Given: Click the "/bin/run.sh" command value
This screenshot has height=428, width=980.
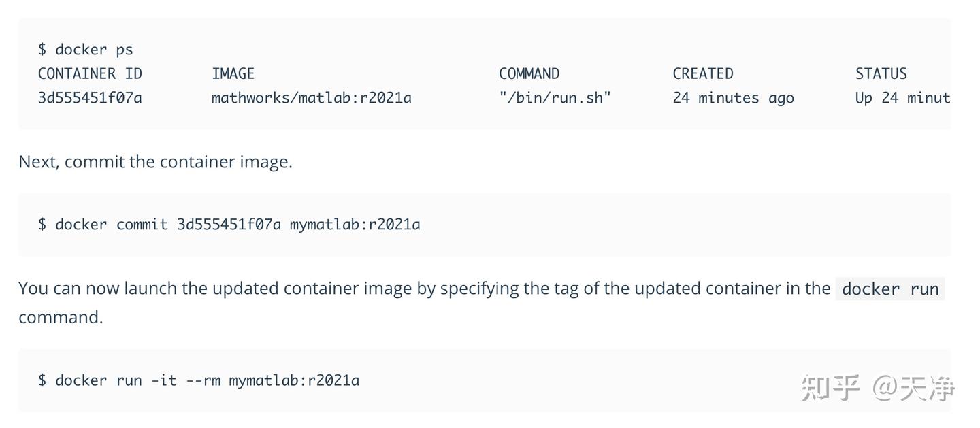Looking at the screenshot, I should point(555,98).
